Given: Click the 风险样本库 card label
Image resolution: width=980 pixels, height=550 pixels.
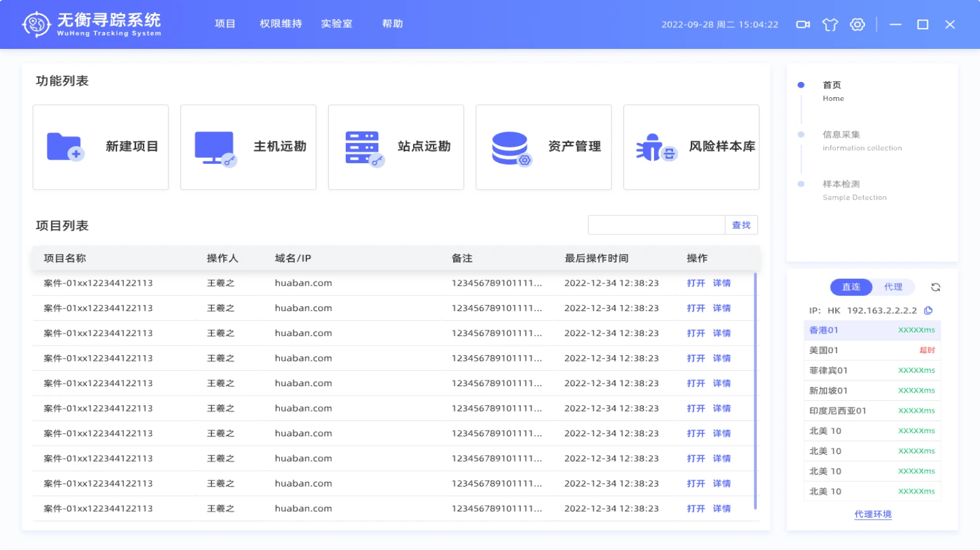Looking at the screenshot, I should tap(723, 147).
